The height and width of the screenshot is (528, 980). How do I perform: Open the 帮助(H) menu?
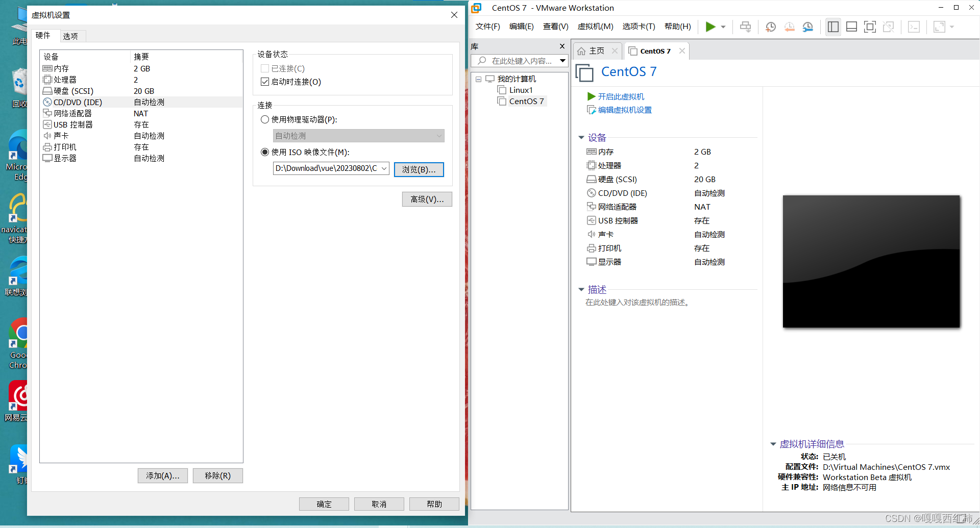point(677,27)
